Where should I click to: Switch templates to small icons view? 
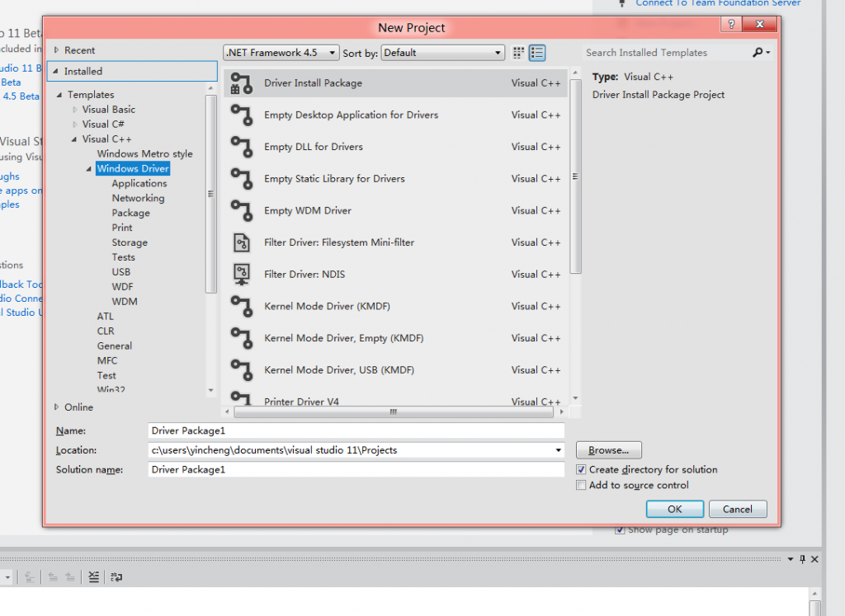[518, 52]
